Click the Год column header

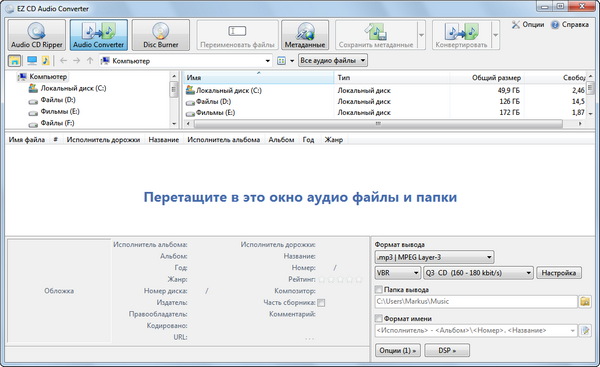click(308, 140)
